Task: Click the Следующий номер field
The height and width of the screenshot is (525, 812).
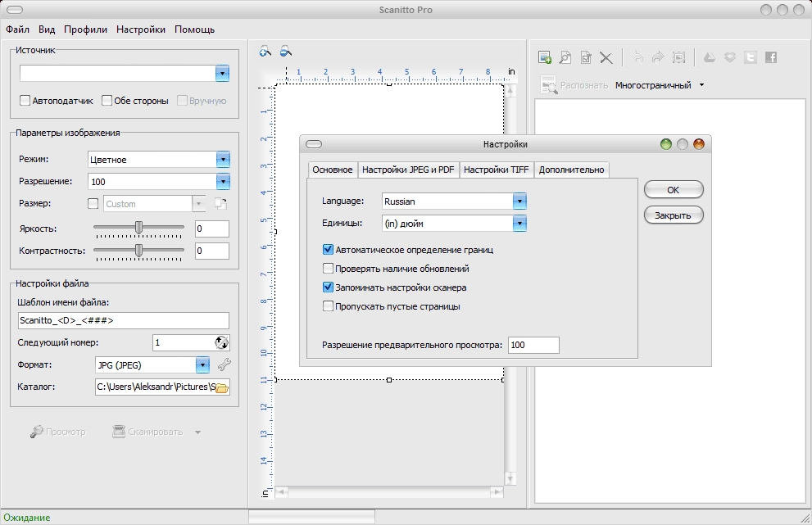Action: (x=184, y=342)
